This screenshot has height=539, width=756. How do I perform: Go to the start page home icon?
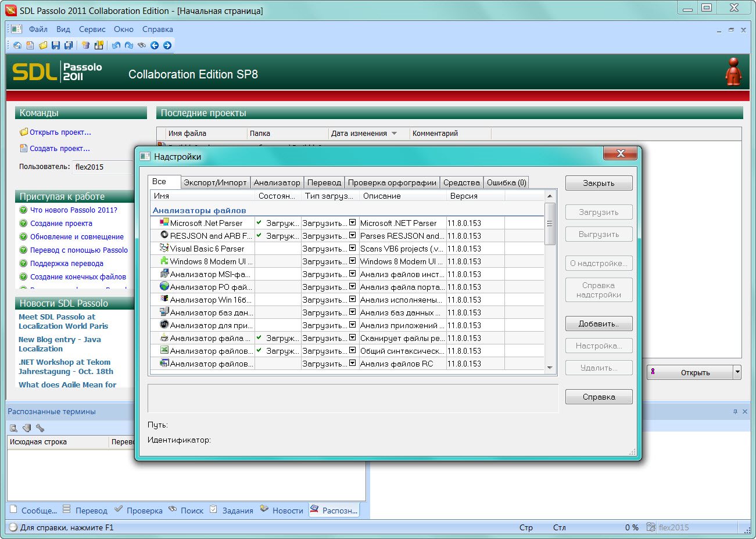(x=17, y=45)
